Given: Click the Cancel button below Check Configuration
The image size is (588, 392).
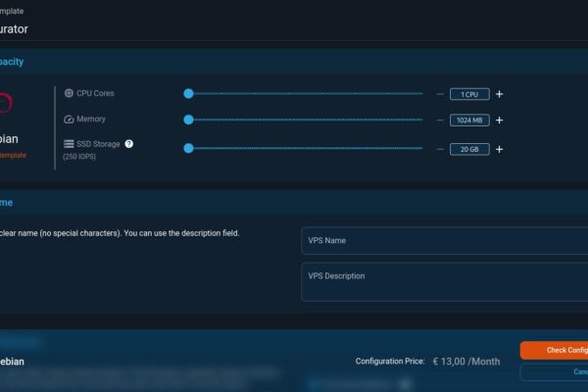Looking at the screenshot, I should coord(554,371).
